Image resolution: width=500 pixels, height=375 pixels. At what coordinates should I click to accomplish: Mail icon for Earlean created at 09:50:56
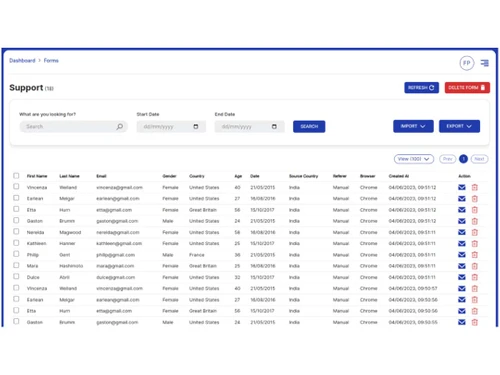[462, 300]
